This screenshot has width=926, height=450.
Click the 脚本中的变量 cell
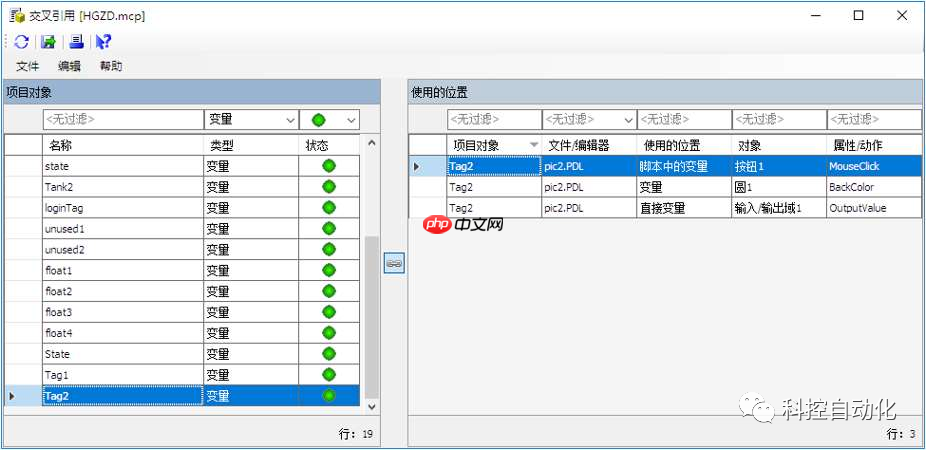(684, 167)
